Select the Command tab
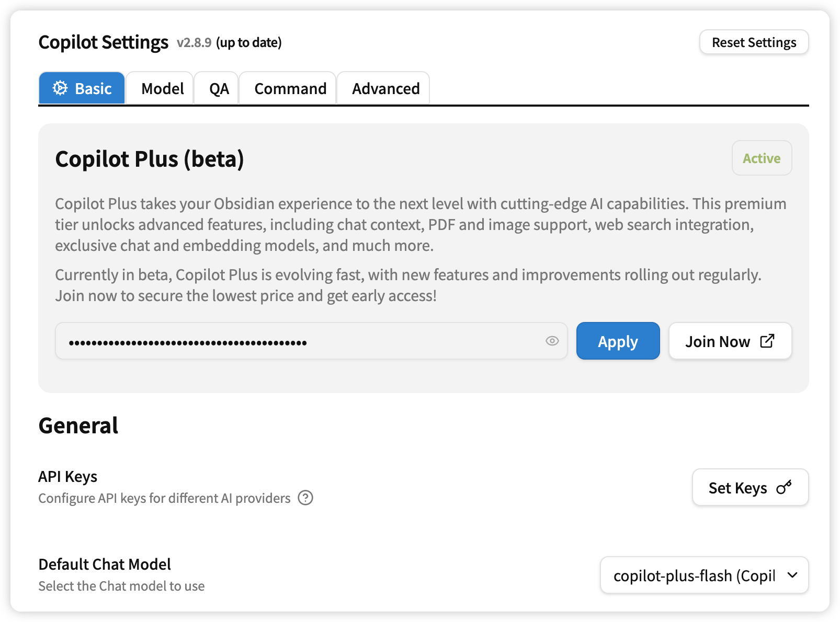840x622 pixels. pyautogui.click(x=290, y=88)
